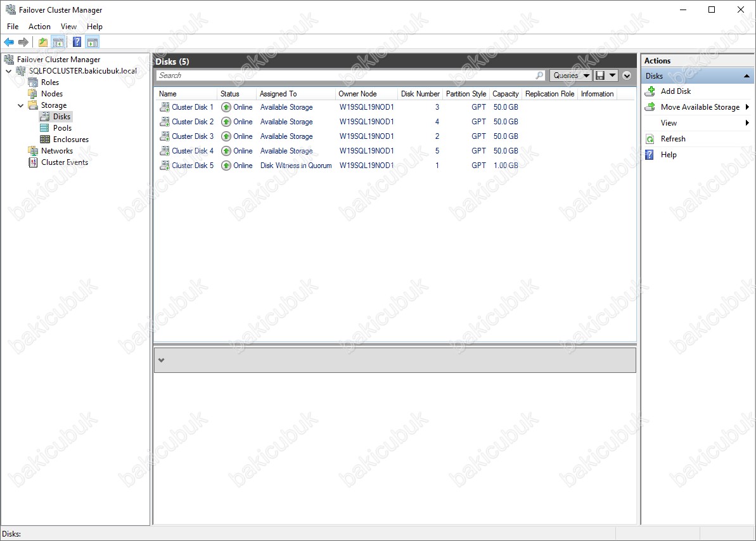Click the save query floppy icon
The height and width of the screenshot is (541, 756).
click(x=599, y=75)
